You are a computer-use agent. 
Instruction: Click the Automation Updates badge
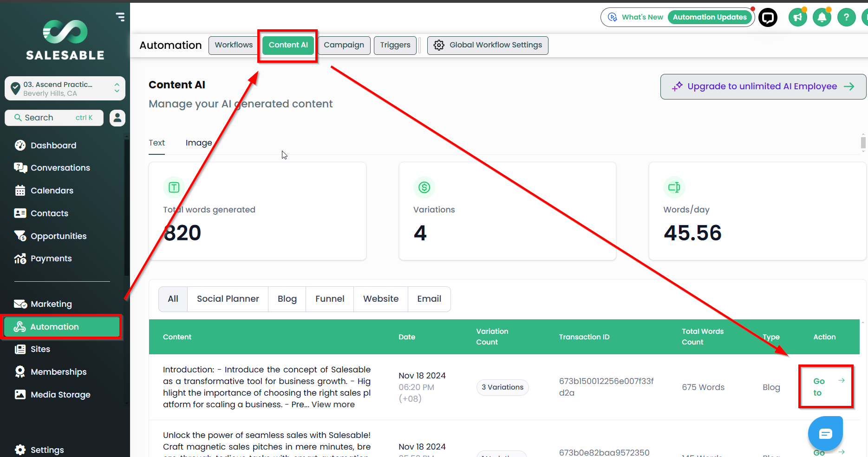(x=710, y=17)
